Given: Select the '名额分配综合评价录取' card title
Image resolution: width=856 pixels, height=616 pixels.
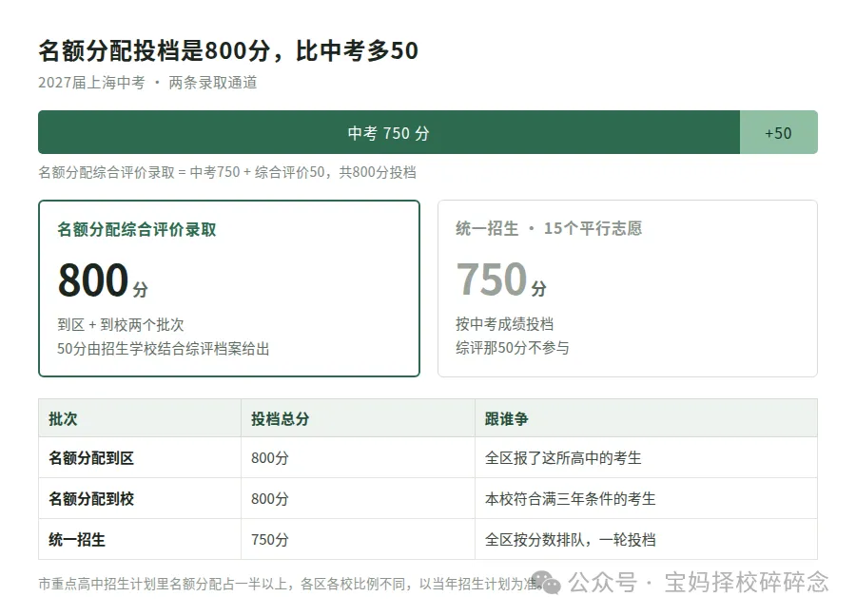Looking at the screenshot, I should tap(136, 230).
